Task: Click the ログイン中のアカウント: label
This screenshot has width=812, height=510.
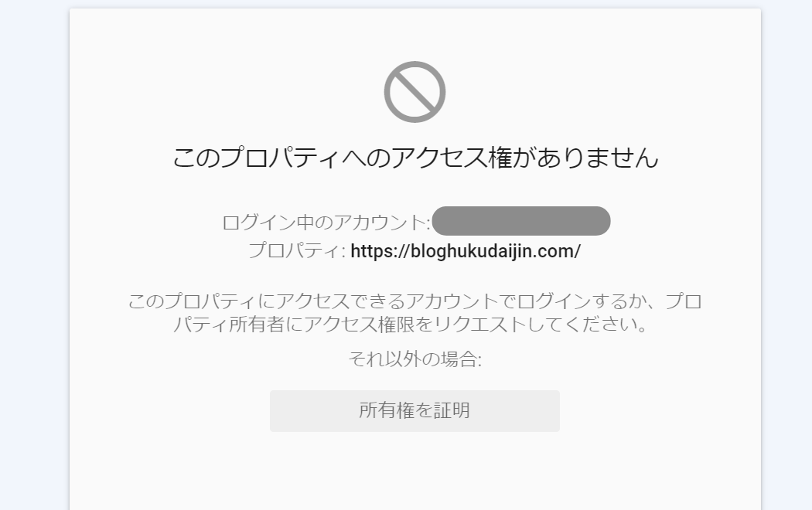Action: click(326, 223)
